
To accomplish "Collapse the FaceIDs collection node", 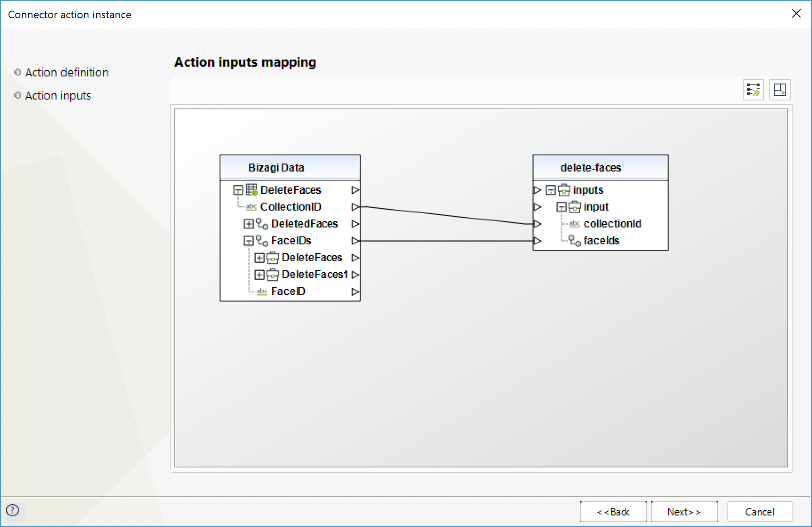I will 249,241.
